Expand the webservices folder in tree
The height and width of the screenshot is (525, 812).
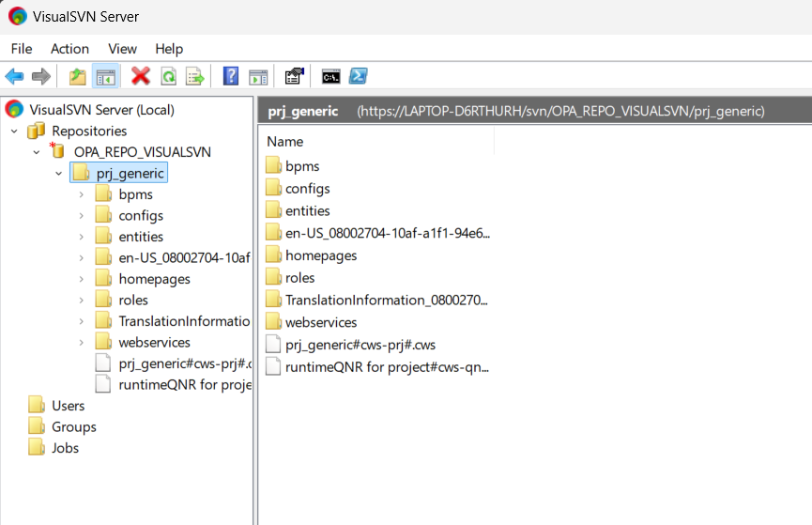pos(82,343)
